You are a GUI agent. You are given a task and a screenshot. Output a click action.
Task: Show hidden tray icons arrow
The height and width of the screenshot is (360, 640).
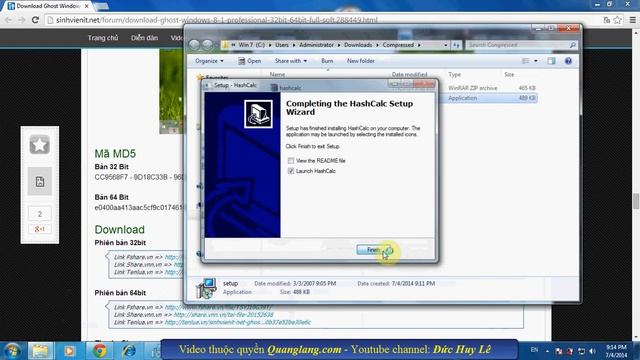547,351
